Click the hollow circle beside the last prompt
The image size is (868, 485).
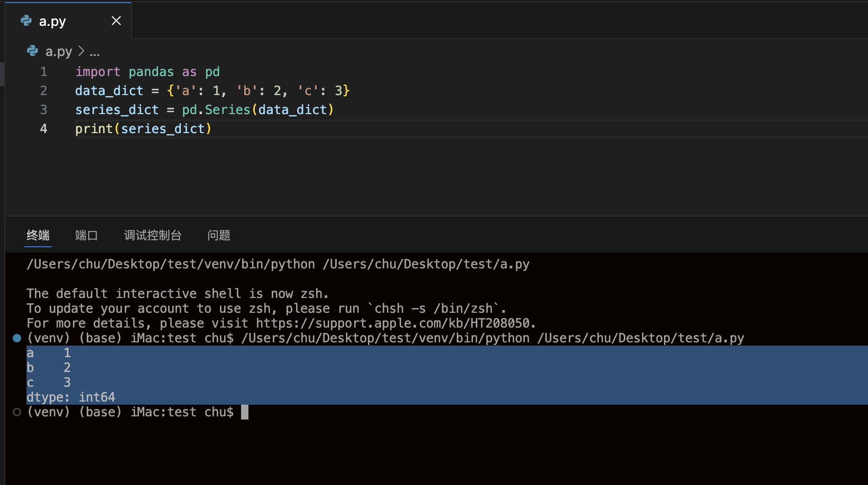click(x=17, y=412)
